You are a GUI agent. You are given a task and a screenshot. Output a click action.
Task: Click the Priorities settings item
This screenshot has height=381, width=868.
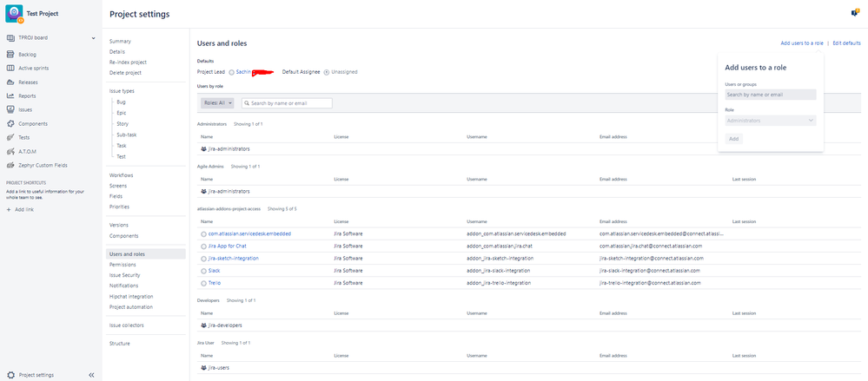120,207
